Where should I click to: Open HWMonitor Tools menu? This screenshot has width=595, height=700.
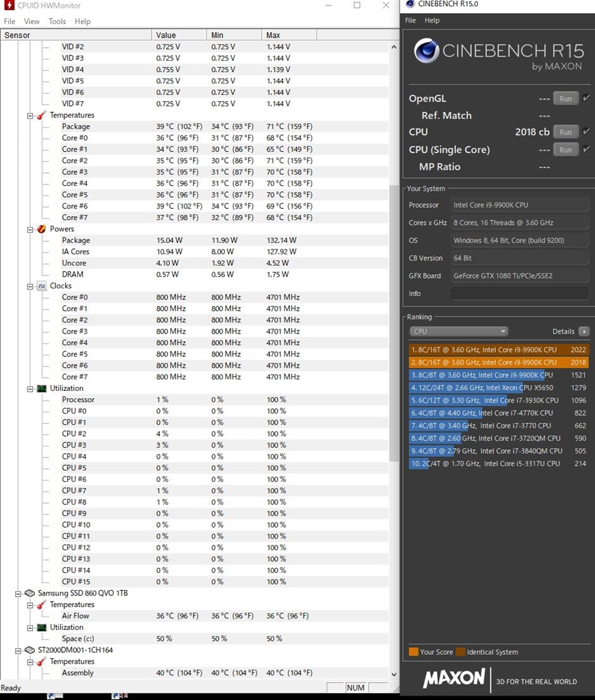point(57,21)
